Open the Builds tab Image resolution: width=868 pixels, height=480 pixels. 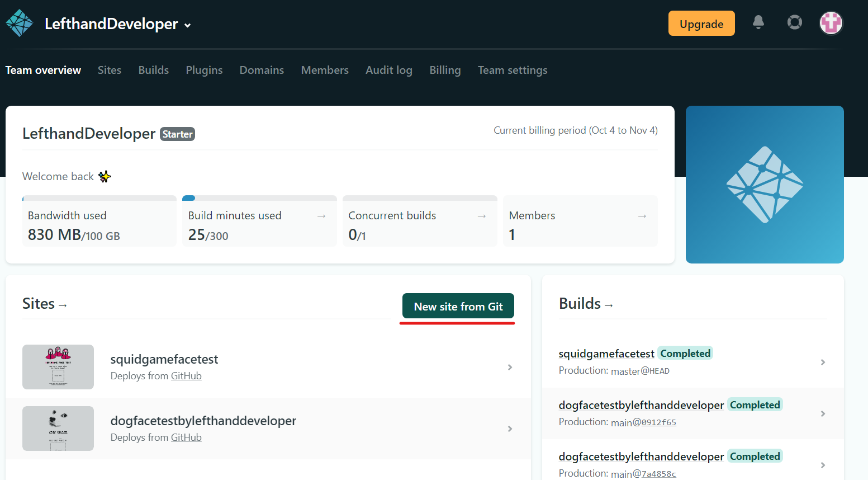(x=154, y=70)
